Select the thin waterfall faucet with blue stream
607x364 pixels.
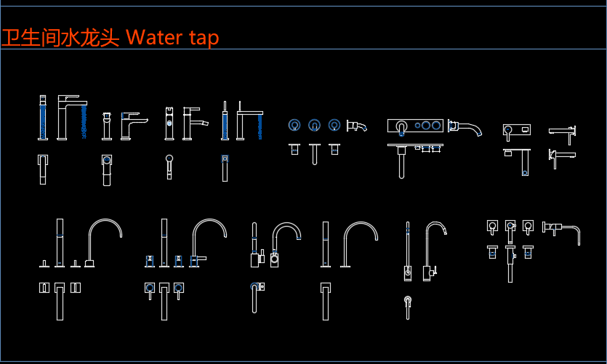tap(249, 121)
